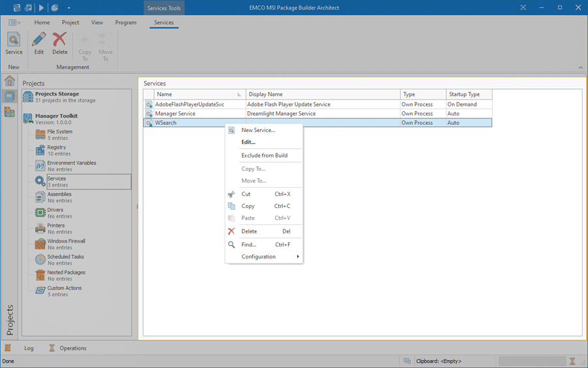Screen dimensions: 588x368
Task: Click the chat icon in status bar
Action: pyautogui.click(x=407, y=361)
